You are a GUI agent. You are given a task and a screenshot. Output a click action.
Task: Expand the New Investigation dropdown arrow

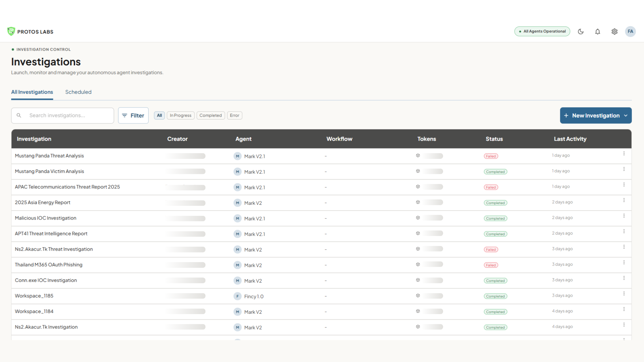tap(626, 116)
